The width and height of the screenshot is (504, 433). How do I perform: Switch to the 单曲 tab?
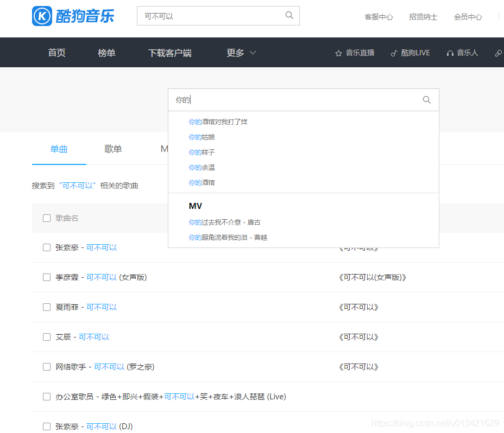click(x=59, y=149)
